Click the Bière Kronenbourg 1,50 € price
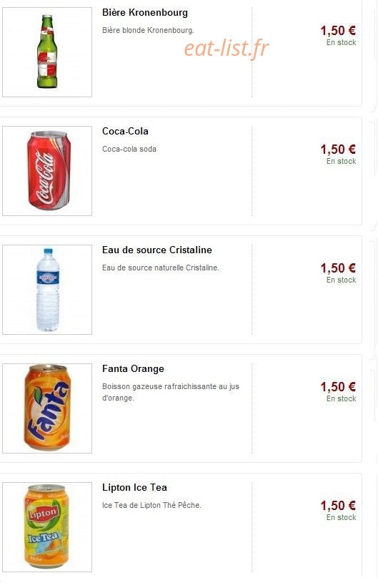The image size is (378, 588). [x=338, y=31]
